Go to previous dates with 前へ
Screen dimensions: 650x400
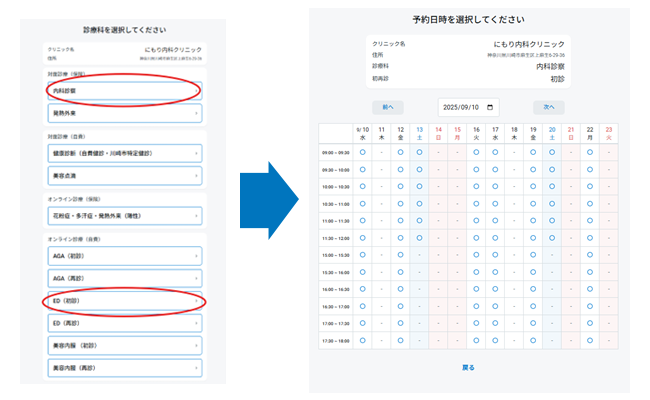pos(388,107)
